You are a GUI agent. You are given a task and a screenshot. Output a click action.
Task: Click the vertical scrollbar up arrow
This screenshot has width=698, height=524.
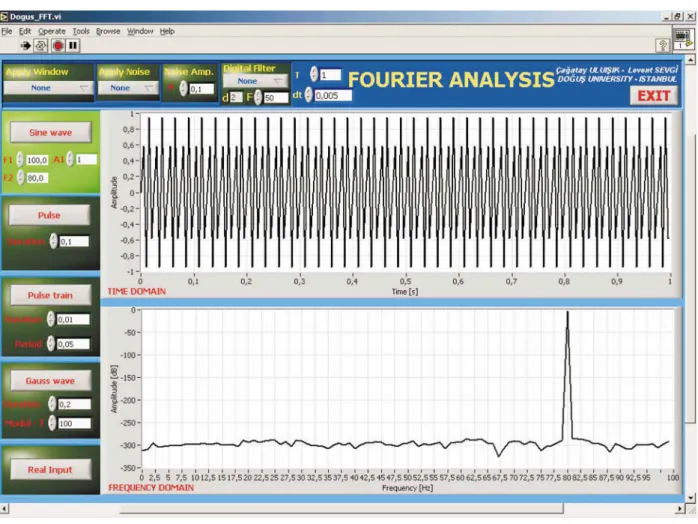pos(690,59)
